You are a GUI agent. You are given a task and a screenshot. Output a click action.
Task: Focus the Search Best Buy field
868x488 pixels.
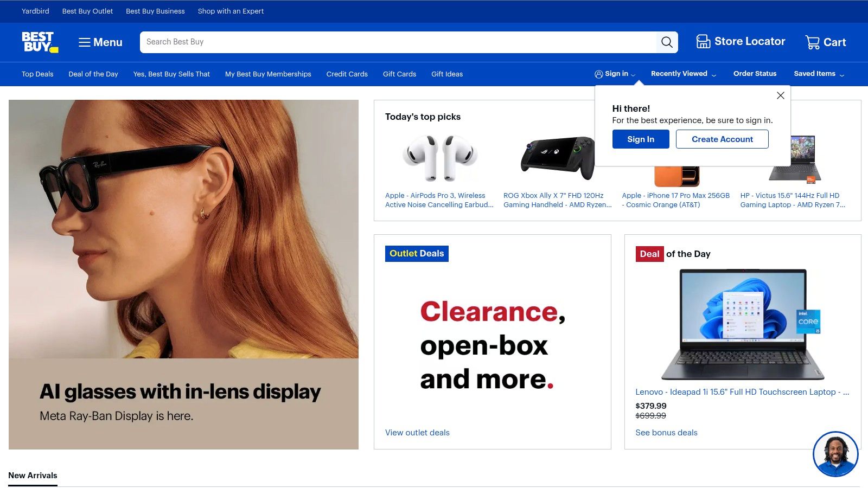(x=398, y=42)
